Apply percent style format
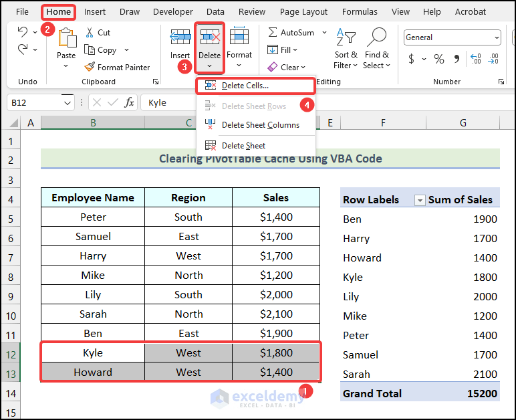Image resolution: width=516 pixels, height=420 pixels. click(439, 59)
